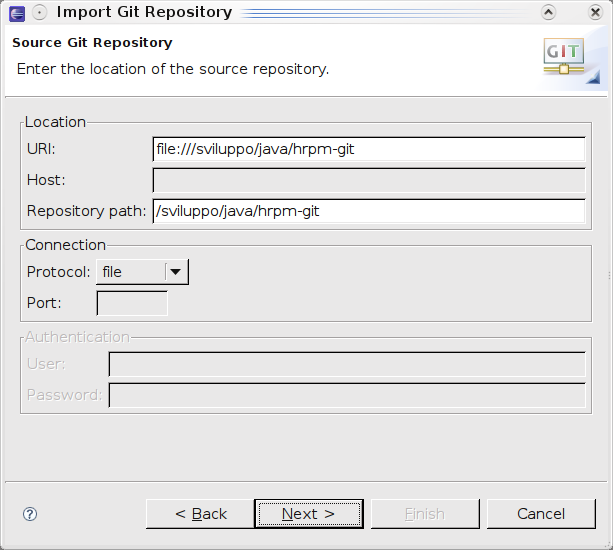613x550 pixels.
Task: Open the Protocol dropdown showing file
Action: tap(142, 272)
